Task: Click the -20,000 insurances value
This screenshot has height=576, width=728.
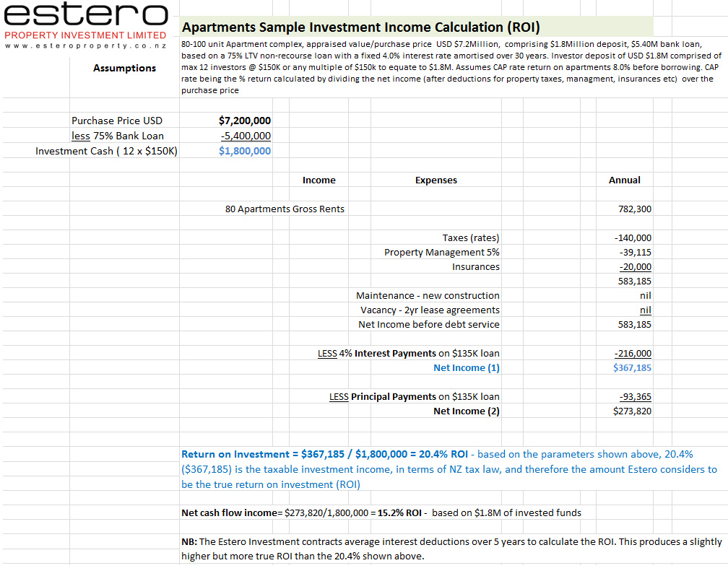Action: click(x=635, y=267)
